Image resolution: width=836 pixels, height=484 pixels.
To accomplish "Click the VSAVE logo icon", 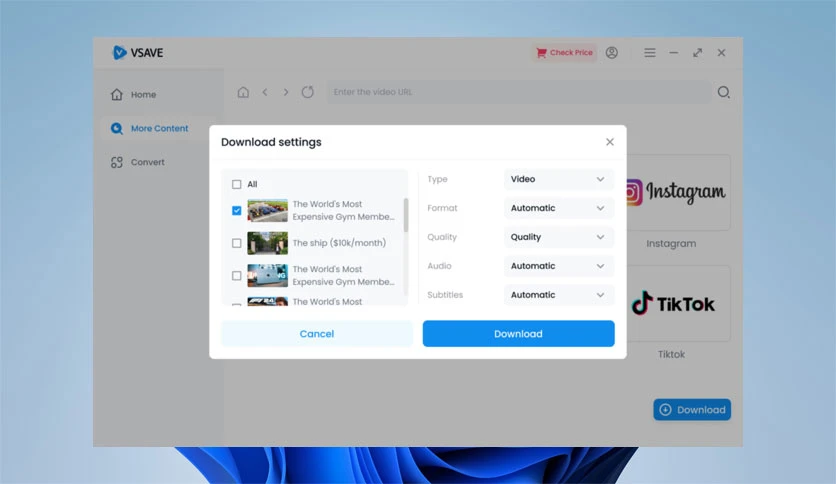I will click(x=119, y=52).
